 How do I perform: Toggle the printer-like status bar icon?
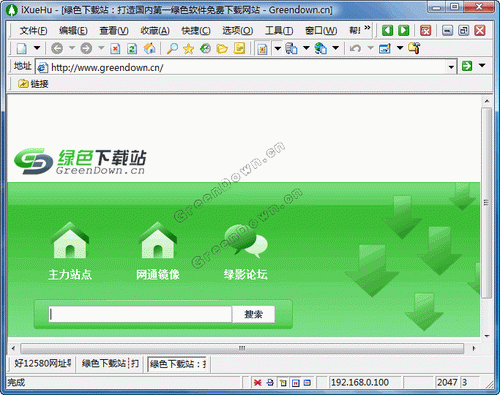(270, 383)
